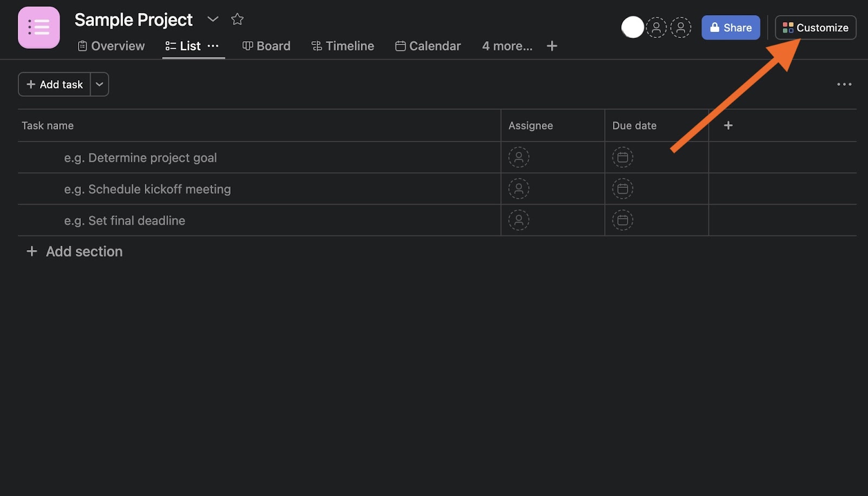Open the Sample Project title dropdown
The height and width of the screenshot is (496, 868).
click(213, 20)
